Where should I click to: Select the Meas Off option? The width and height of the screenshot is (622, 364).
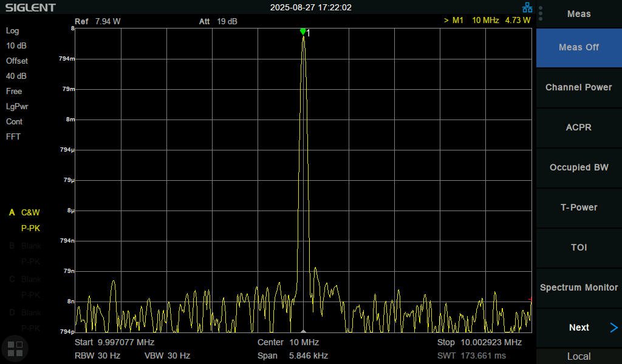tap(578, 47)
